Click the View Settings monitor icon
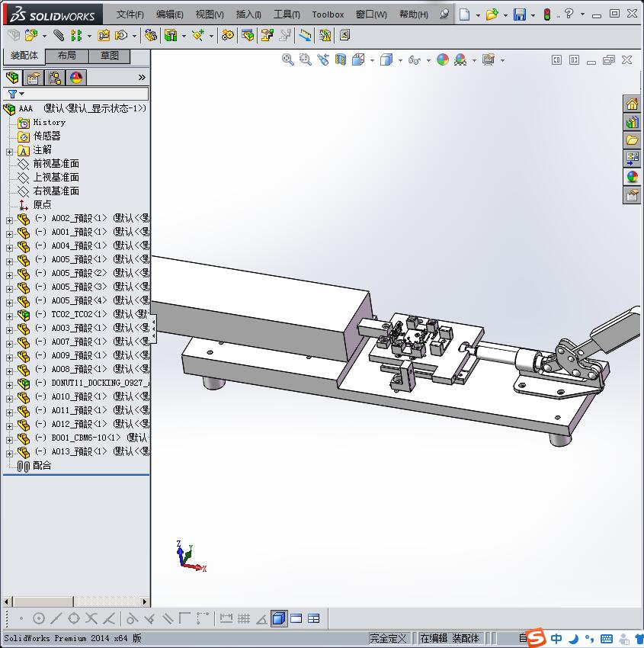 click(x=489, y=60)
